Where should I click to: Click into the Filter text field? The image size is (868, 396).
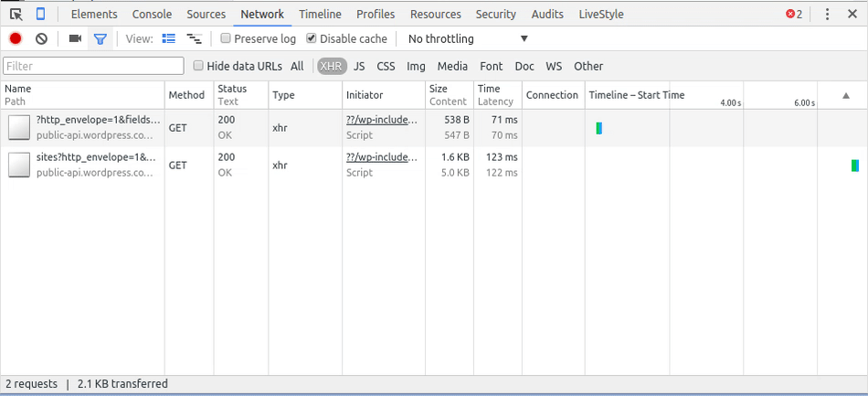pos(93,66)
